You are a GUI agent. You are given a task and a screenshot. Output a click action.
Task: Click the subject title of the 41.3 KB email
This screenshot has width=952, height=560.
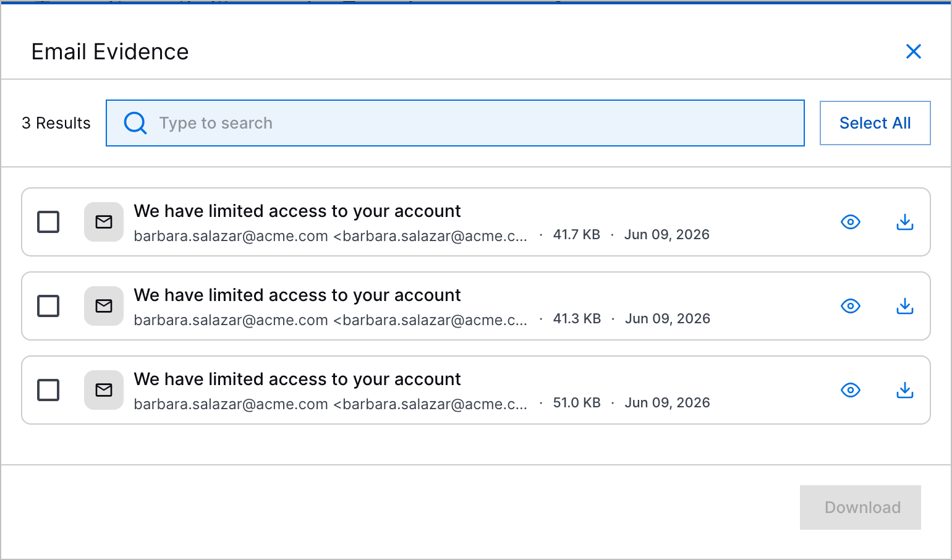point(297,295)
